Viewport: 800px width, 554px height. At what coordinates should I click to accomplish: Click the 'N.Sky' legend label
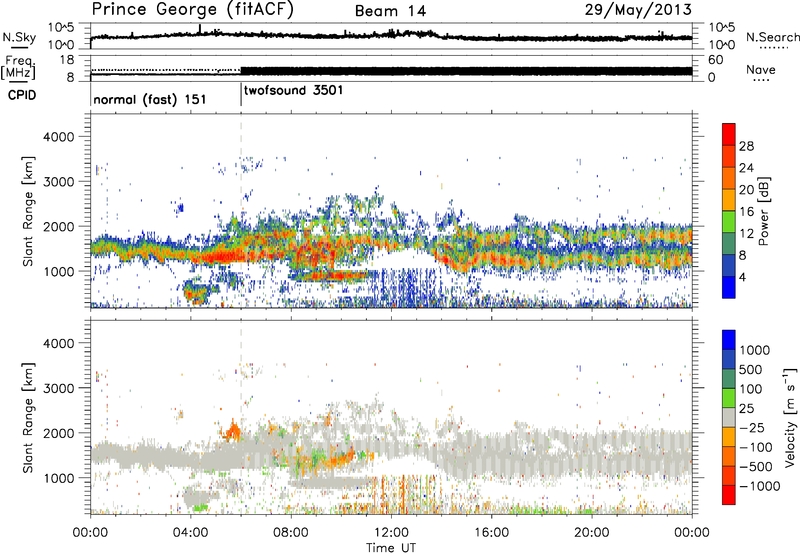coord(19,37)
